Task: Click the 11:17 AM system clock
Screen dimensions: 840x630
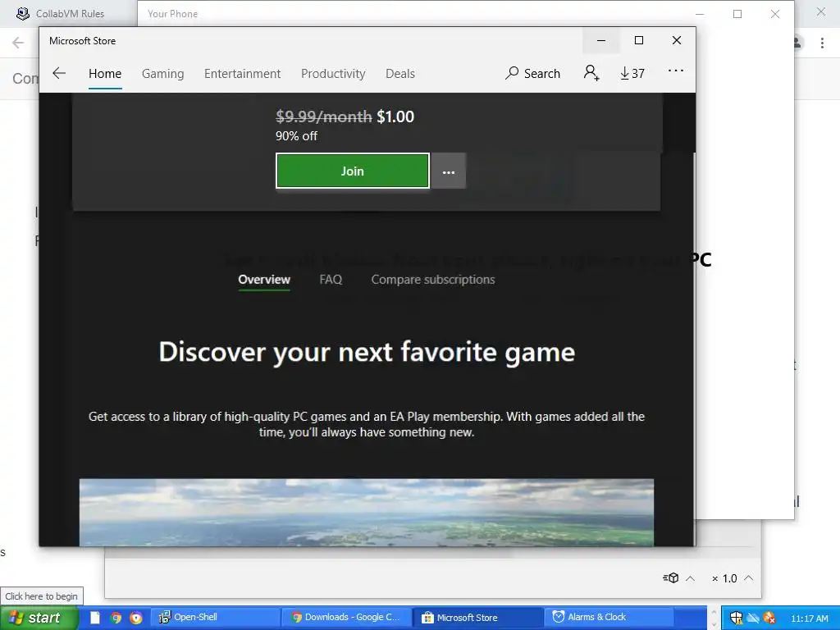Action: tap(810, 619)
